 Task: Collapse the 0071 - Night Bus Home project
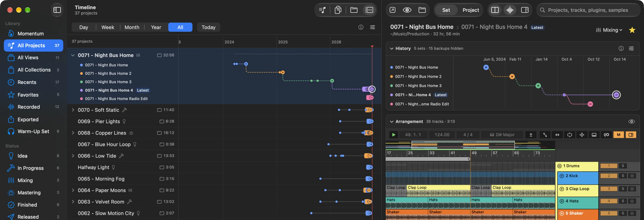click(73, 55)
